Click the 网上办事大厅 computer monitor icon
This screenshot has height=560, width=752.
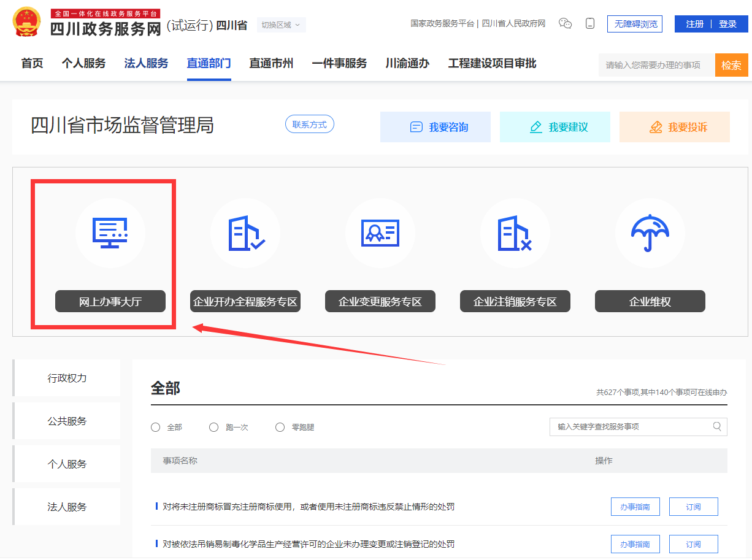point(110,233)
